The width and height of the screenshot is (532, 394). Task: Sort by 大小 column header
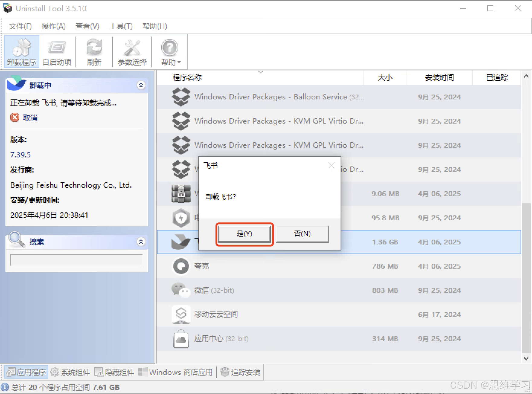(x=385, y=78)
